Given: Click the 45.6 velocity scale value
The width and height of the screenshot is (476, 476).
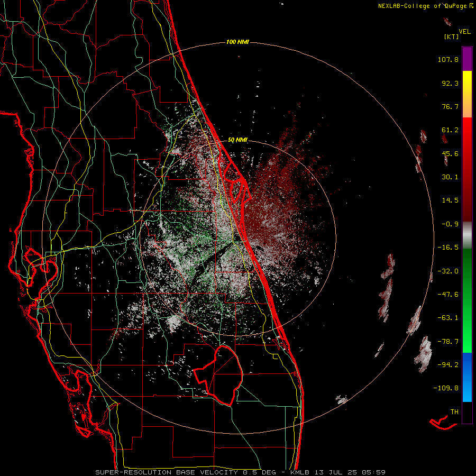Looking at the screenshot, I should [450, 153].
